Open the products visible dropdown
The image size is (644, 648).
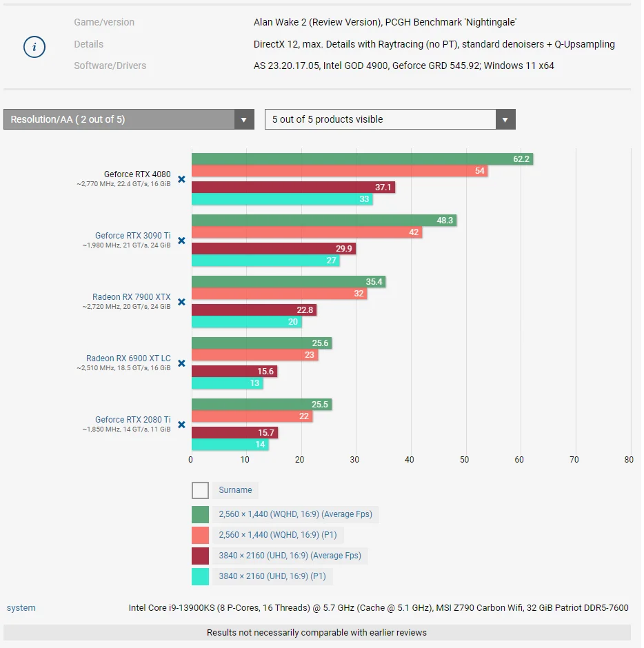point(390,119)
